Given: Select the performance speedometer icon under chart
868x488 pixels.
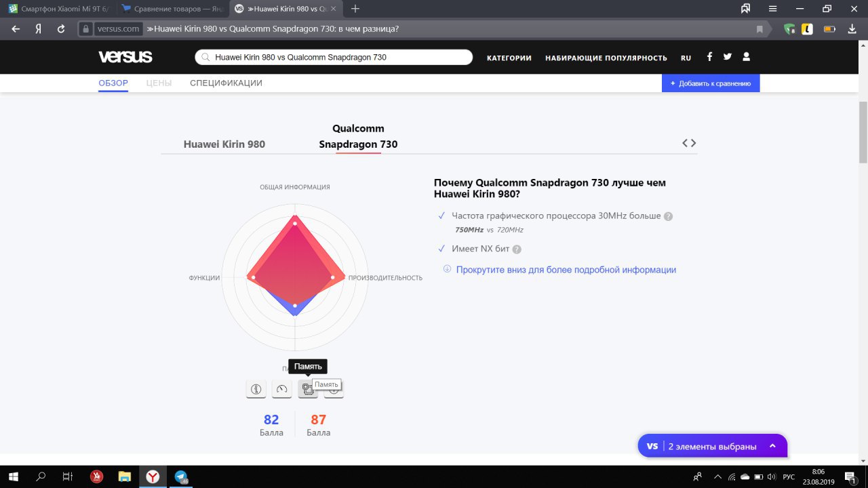Looking at the screenshot, I should tap(282, 389).
